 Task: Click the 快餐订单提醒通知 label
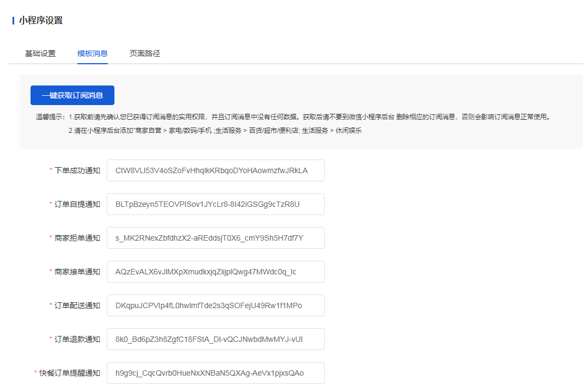(x=70, y=373)
